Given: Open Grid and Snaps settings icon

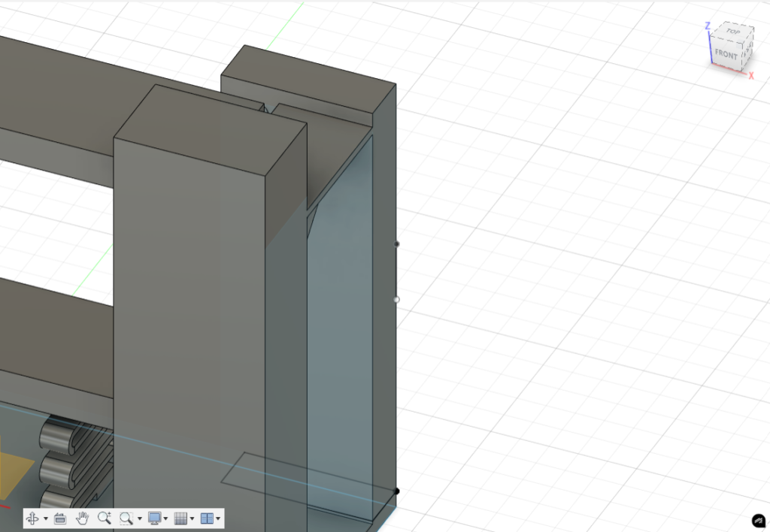Looking at the screenshot, I should (x=180, y=518).
